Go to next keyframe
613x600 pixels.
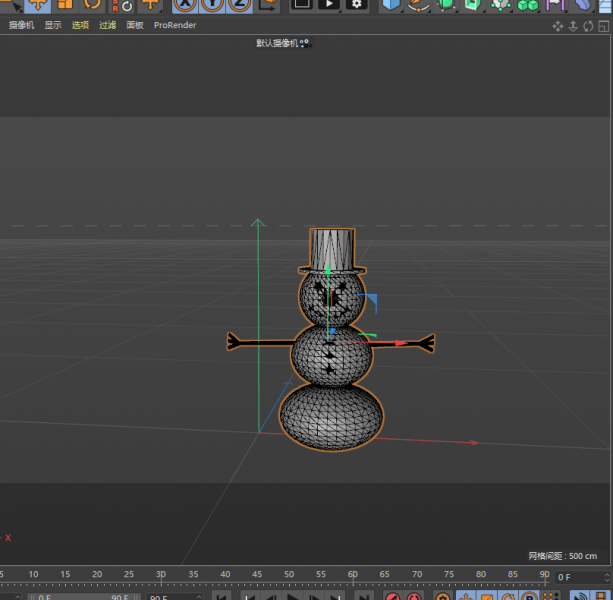[335, 596]
